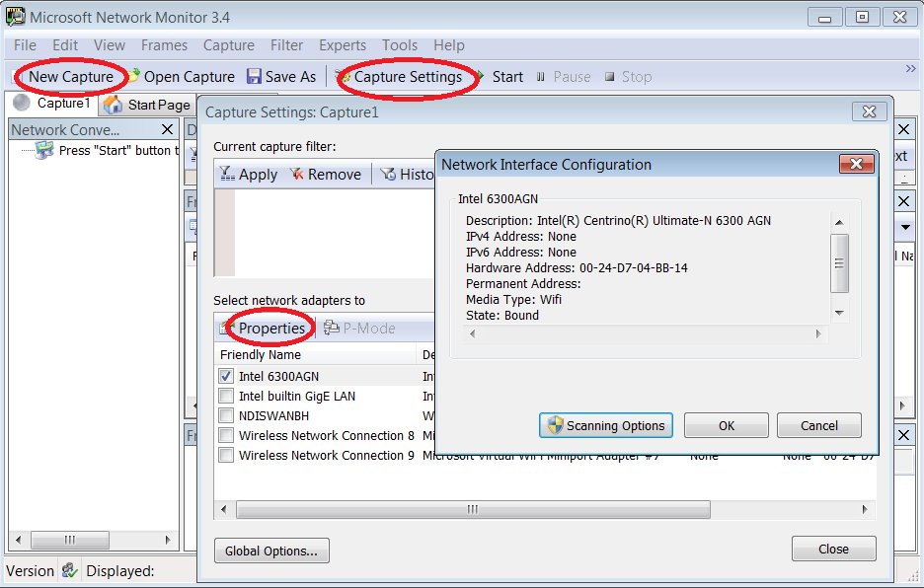Click the Global Options button

[x=271, y=551]
